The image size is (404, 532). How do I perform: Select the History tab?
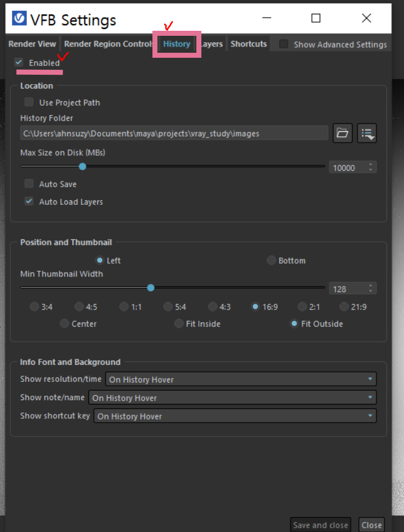(176, 44)
